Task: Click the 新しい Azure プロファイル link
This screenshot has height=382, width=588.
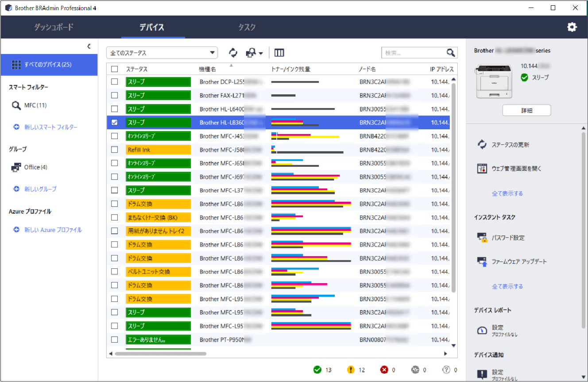Action: [53, 230]
